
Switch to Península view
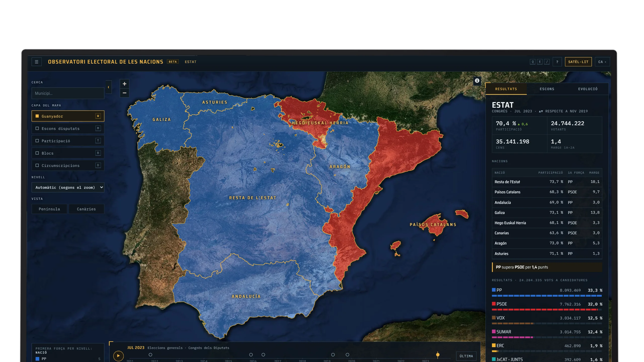(49, 209)
